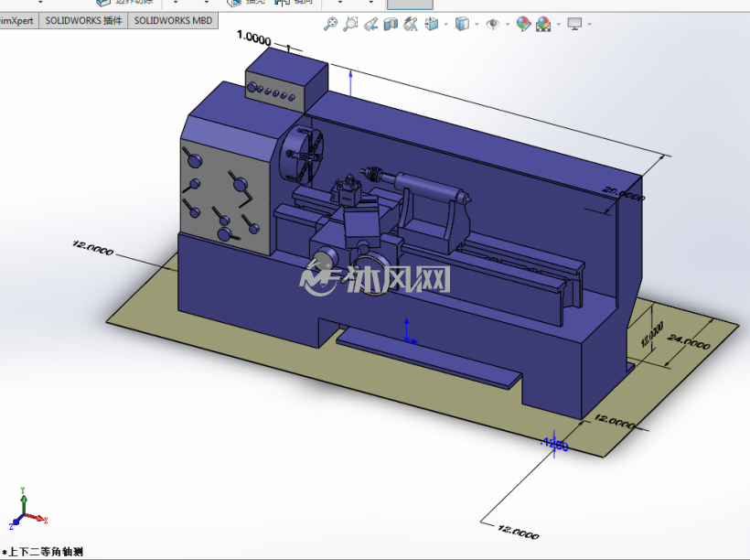This screenshot has width=750, height=560.
Task: Return to the Previous View
Action: [x=370, y=24]
